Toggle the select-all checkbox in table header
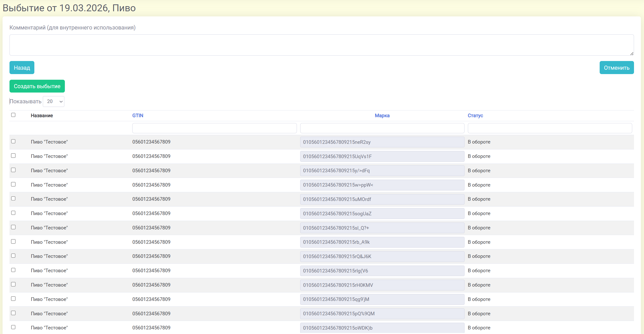Screen dimensions: 644x334 [13, 115]
